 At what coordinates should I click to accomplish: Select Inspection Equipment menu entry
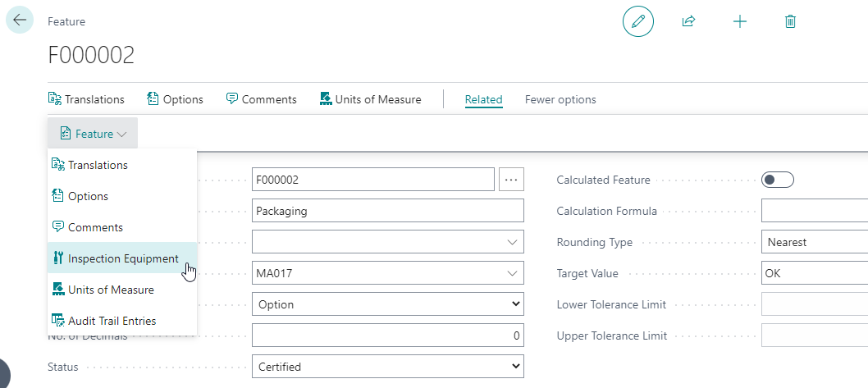pos(121,258)
